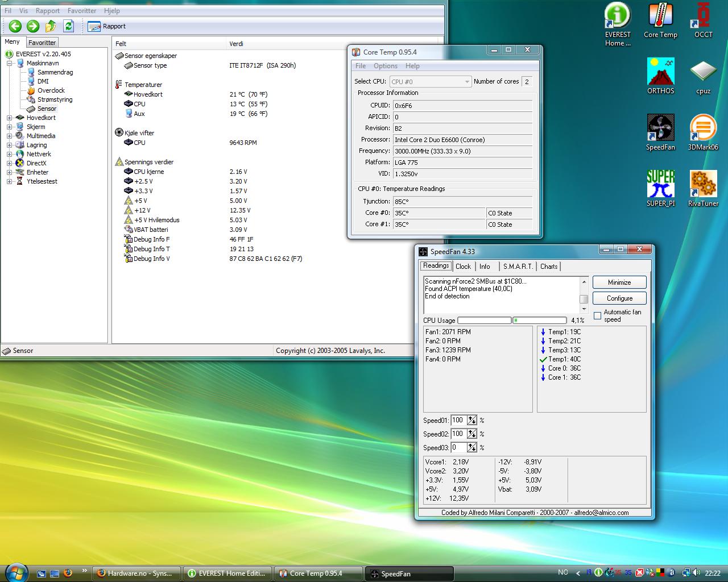The width and height of the screenshot is (728, 582).
Task: Open SpeedFan desktop shortcut
Action: tap(660, 132)
